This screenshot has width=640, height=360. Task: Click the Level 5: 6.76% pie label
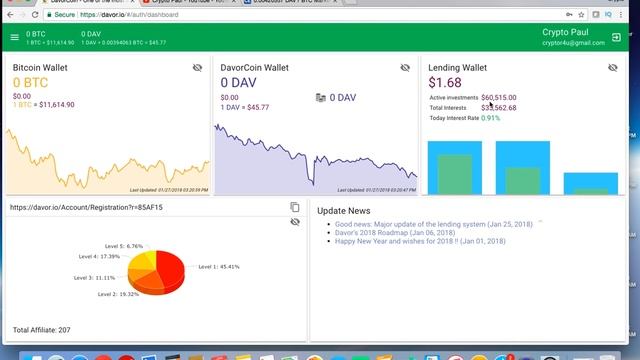pos(124,246)
